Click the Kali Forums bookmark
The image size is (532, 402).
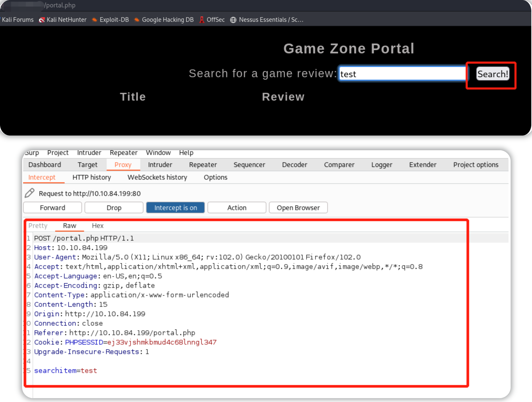(x=18, y=20)
